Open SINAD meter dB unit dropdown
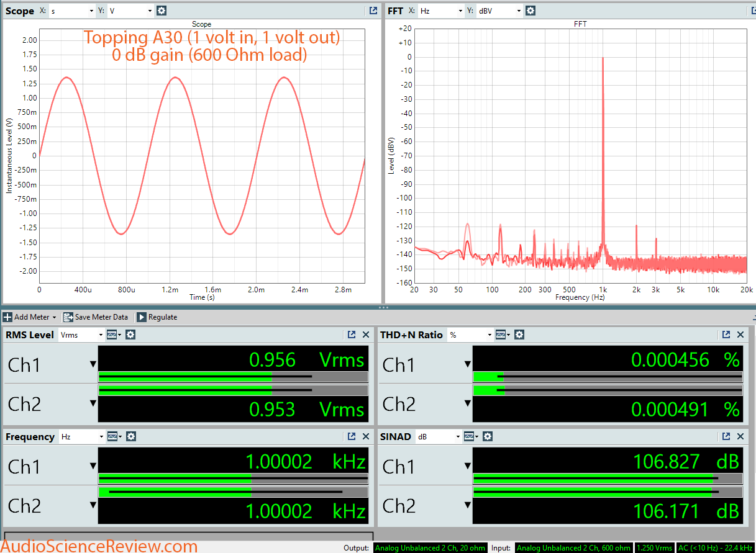The width and height of the screenshot is (756, 553). 439,436
